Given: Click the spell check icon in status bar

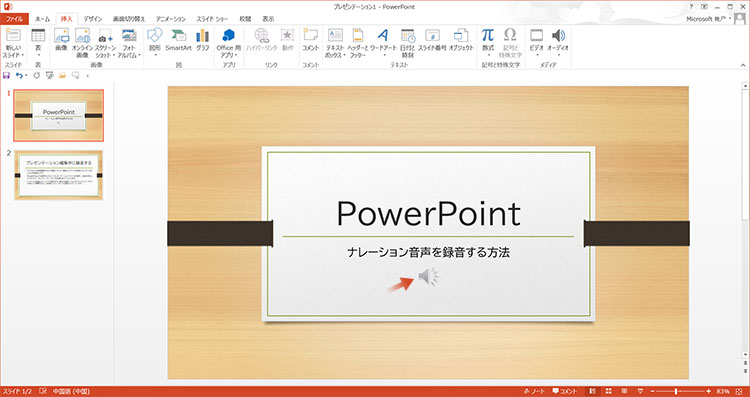Looking at the screenshot, I should [43, 391].
